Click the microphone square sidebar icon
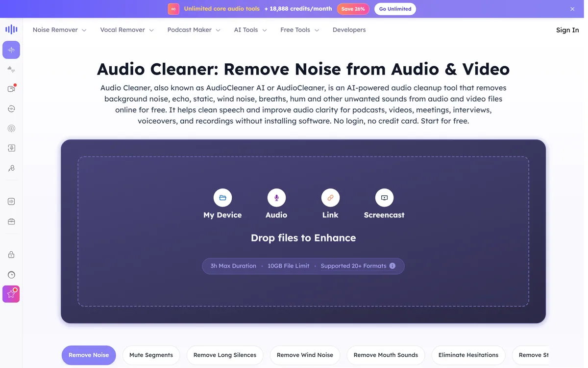The image size is (588, 368). click(11, 148)
